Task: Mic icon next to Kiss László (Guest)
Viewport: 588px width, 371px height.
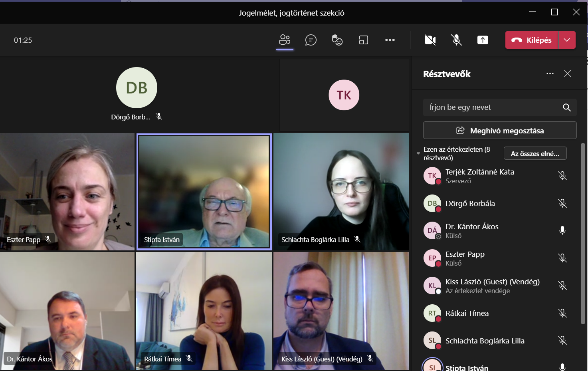Action: [562, 286]
